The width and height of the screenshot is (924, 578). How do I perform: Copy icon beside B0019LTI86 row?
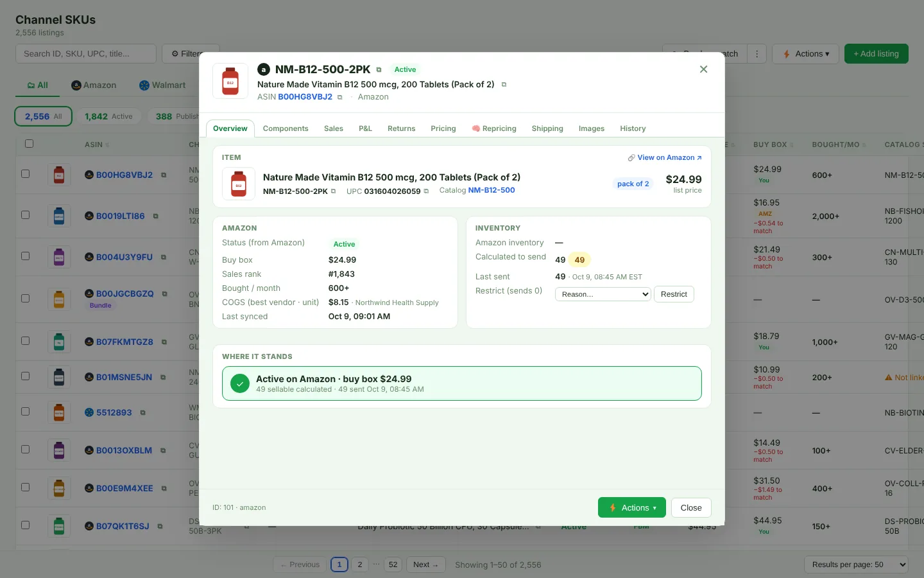tap(155, 216)
